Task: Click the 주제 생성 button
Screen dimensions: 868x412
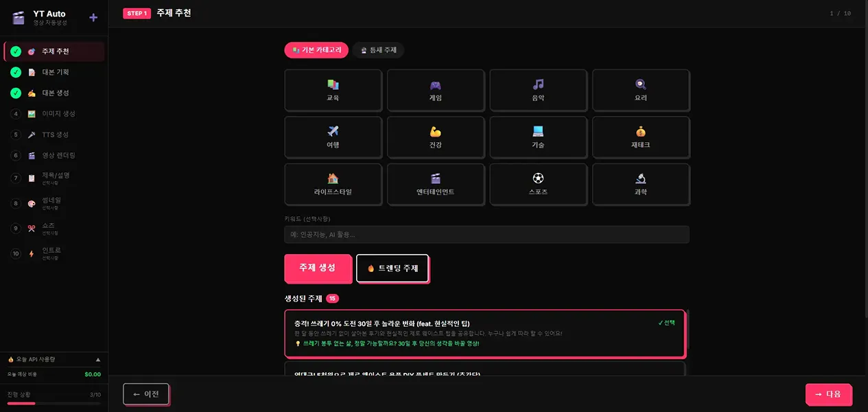Action: pos(318,268)
